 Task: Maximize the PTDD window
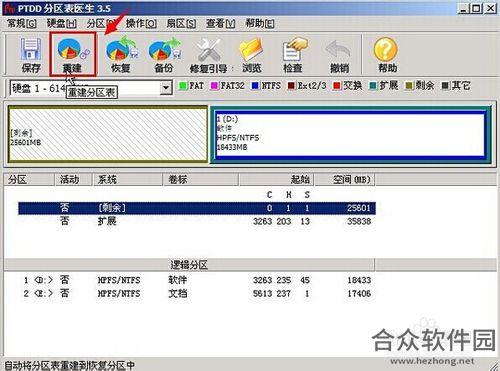[476, 8]
